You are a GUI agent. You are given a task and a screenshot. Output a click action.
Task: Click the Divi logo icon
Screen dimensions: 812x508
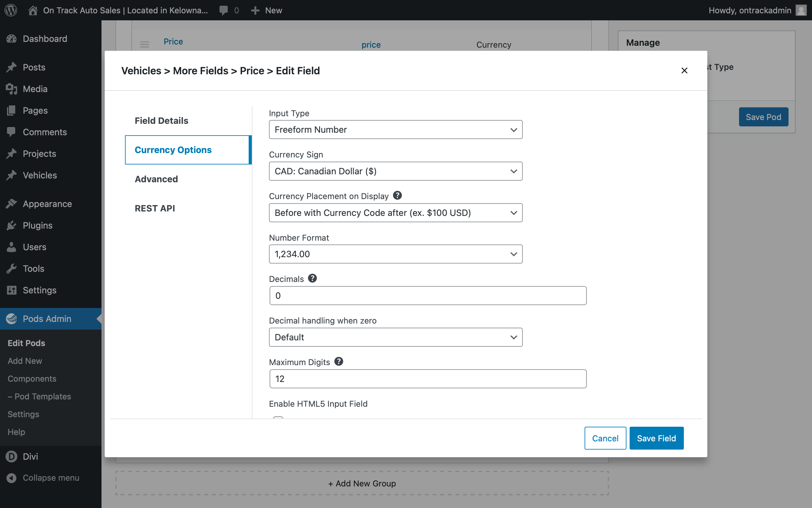11,456
